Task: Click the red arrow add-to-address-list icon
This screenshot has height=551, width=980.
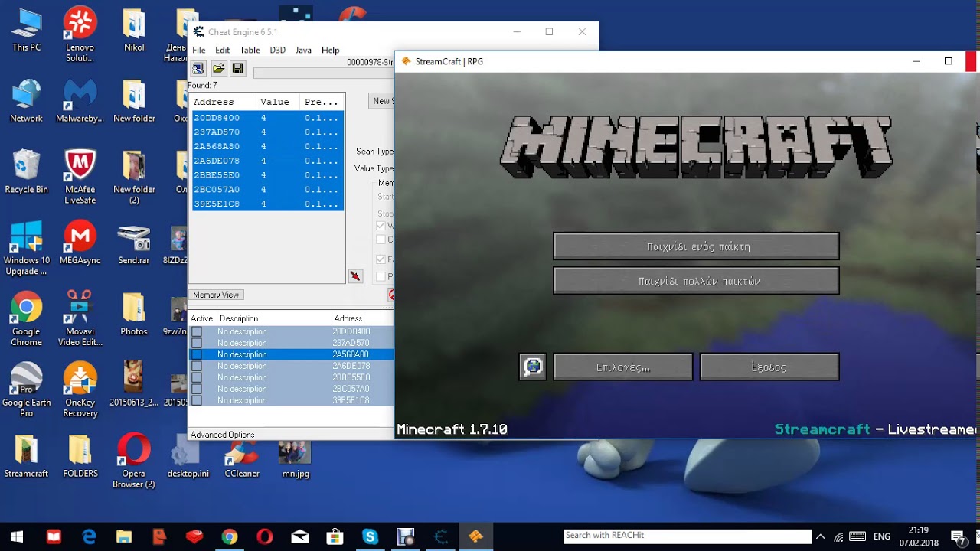Action: coord(355,275)
